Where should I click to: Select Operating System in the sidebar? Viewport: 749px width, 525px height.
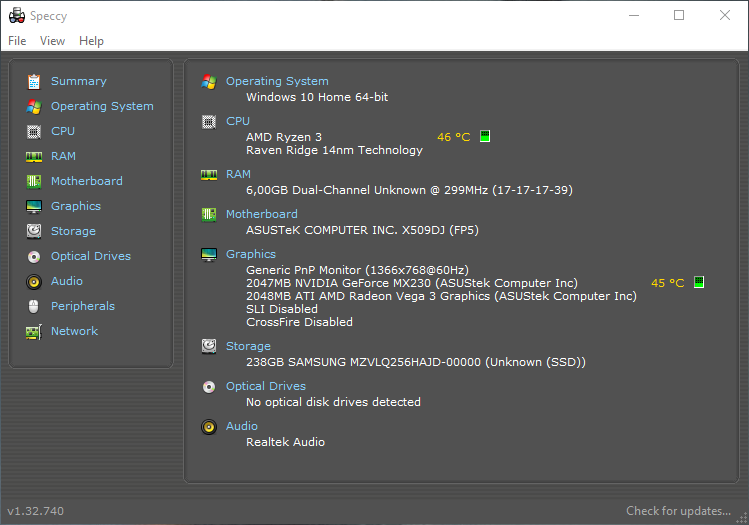point(102,106)
